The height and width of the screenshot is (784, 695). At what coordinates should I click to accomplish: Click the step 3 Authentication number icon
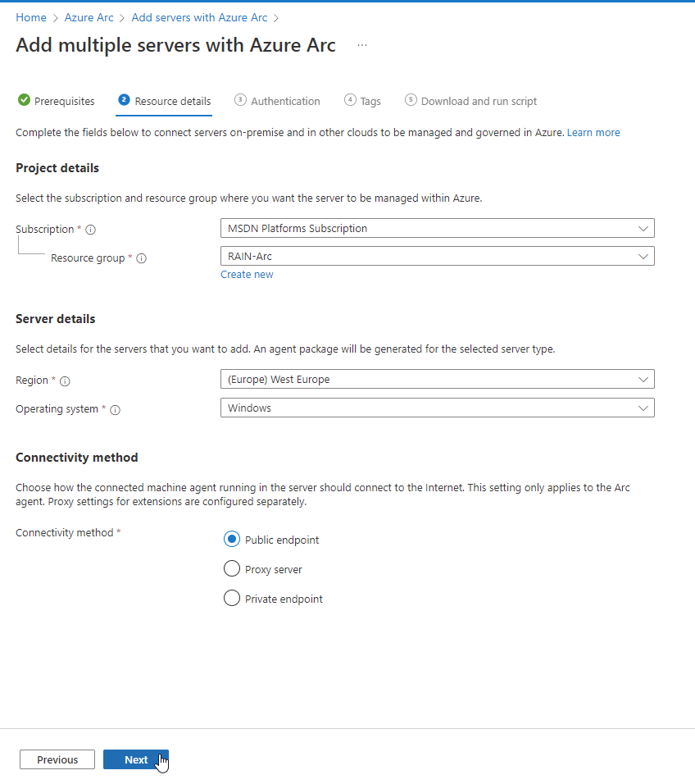[240, 100]
